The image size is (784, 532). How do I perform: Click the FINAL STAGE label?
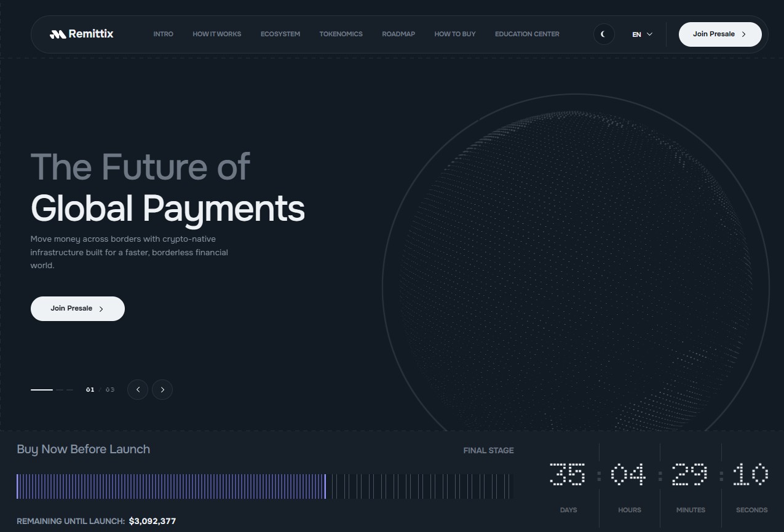tap(488, 450)
